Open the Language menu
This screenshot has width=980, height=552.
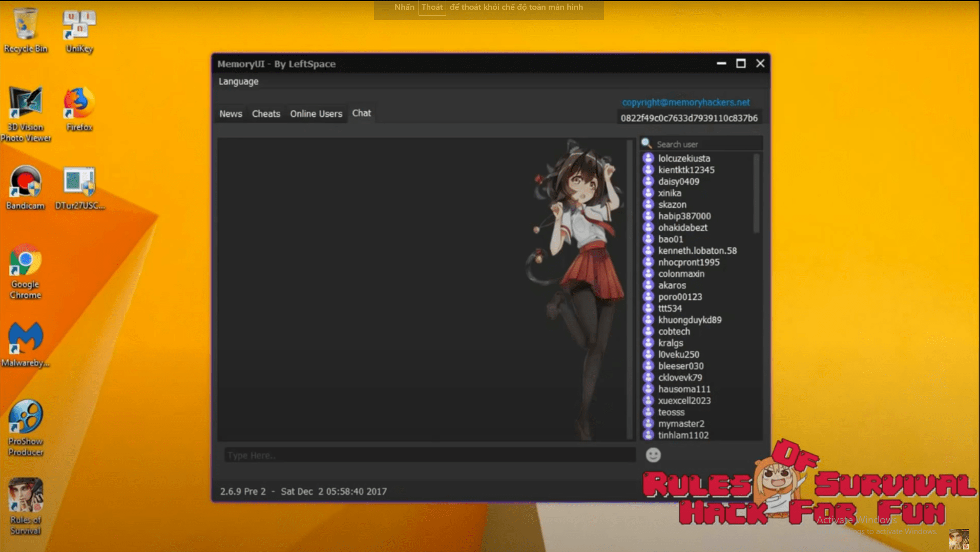[238, 81]
